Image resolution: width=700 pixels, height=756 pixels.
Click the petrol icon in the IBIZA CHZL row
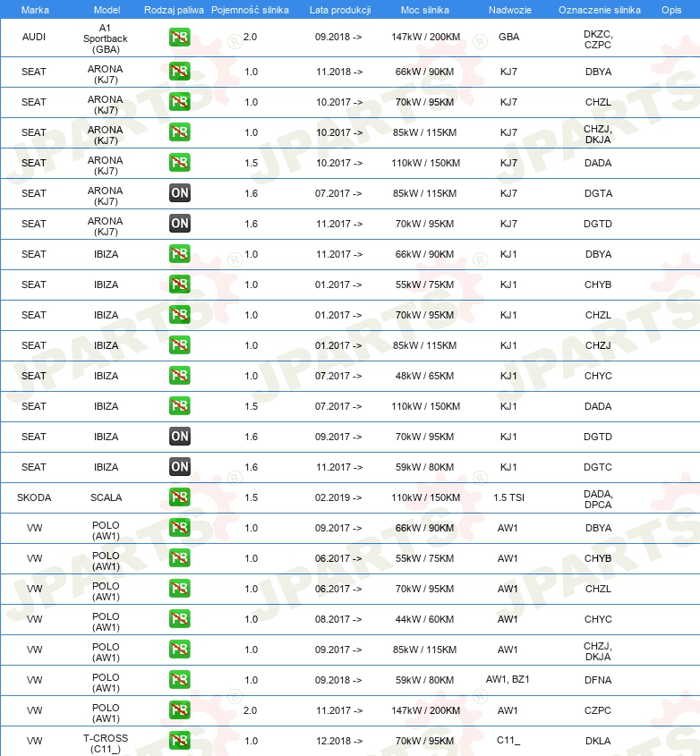point(179,314)
